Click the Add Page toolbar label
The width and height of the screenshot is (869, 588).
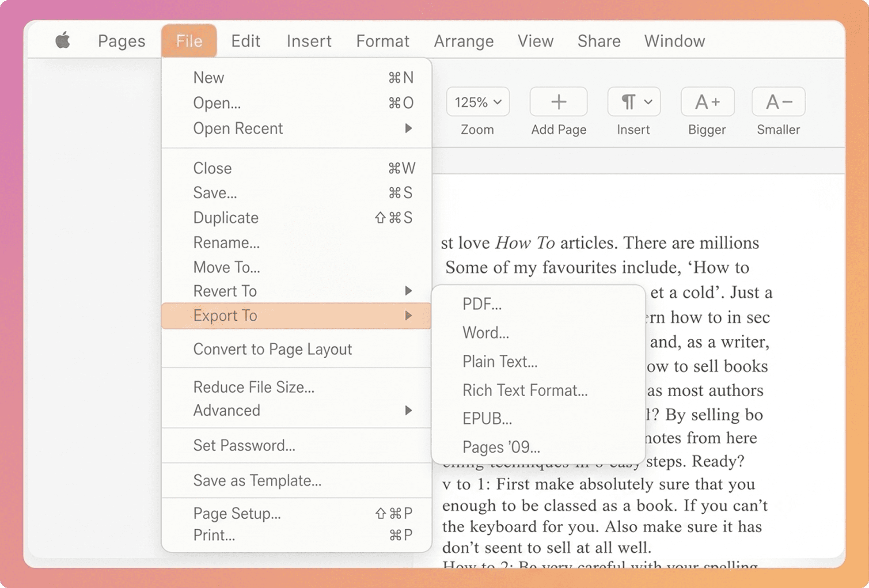tap(559, 129)
